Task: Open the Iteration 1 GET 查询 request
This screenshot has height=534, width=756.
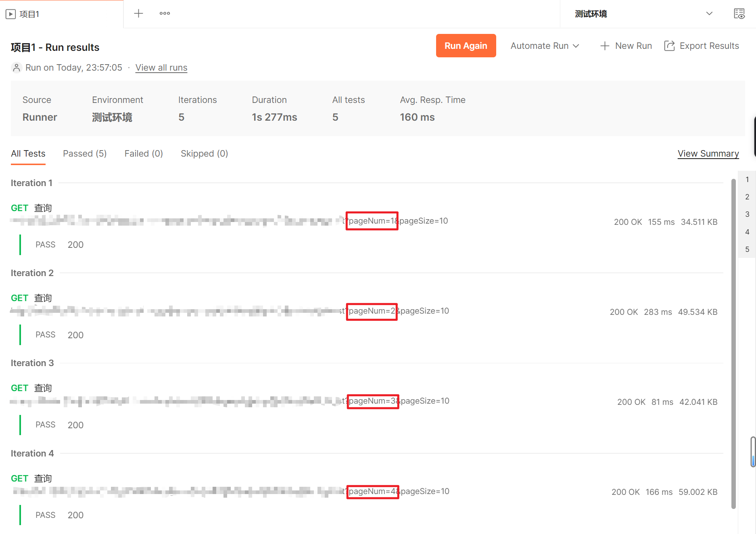Action: point(31,208)
